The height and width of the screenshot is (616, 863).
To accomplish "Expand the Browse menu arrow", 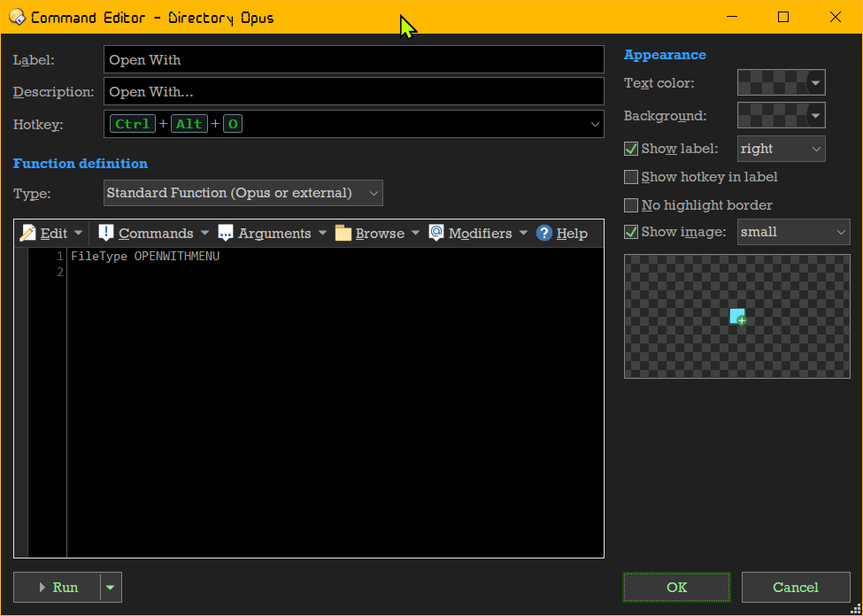I will point(416,234).
